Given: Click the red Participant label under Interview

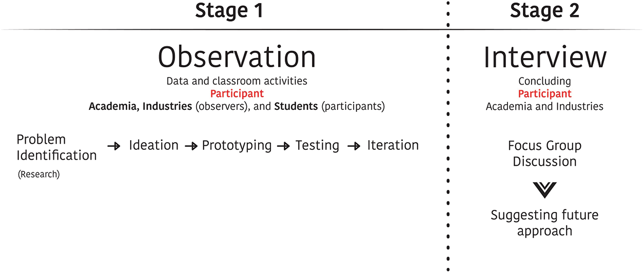Looking at the screenshot, I should [x=544, y=94].
